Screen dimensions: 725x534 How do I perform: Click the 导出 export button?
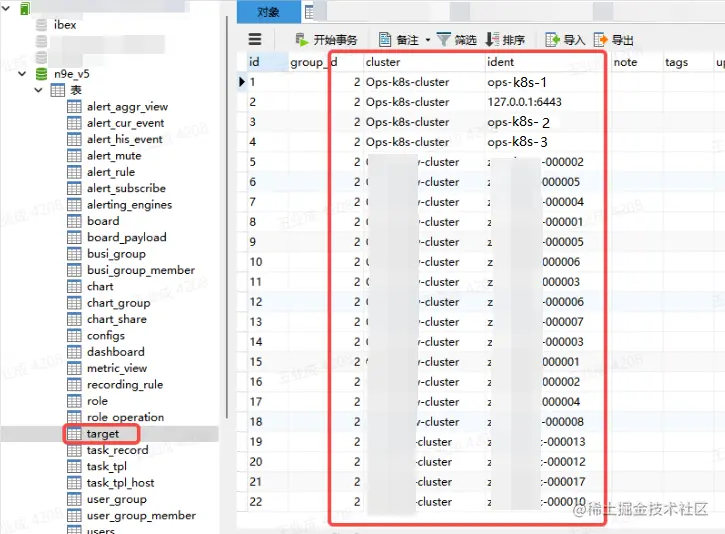coord(614,40)
